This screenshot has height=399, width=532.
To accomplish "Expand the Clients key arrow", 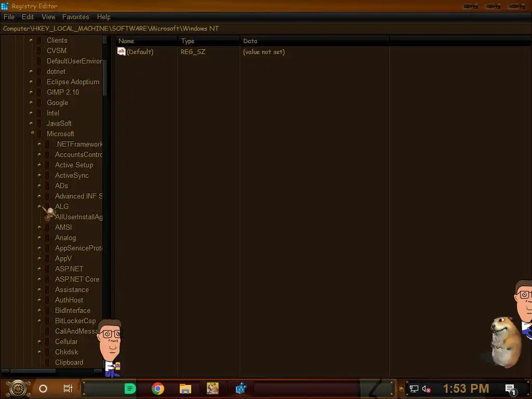I will coord(31,40).
